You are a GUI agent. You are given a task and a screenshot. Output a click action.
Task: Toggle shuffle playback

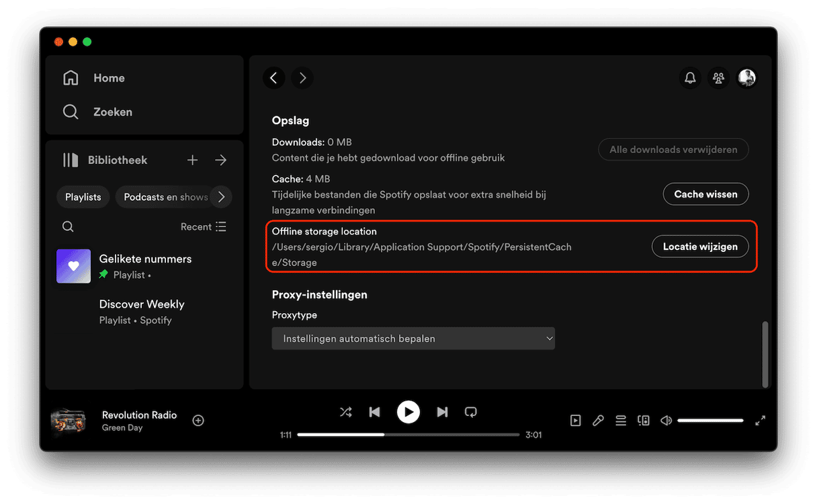point(345,412)
